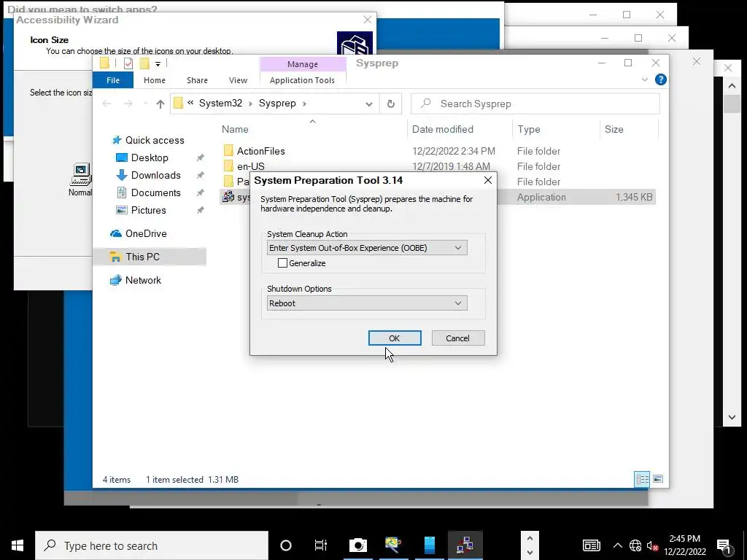Screen dimensions: 747x560
Task: Unpin Pictures using its pin icon
Action: pyautogui.click(x=201, y=210)
